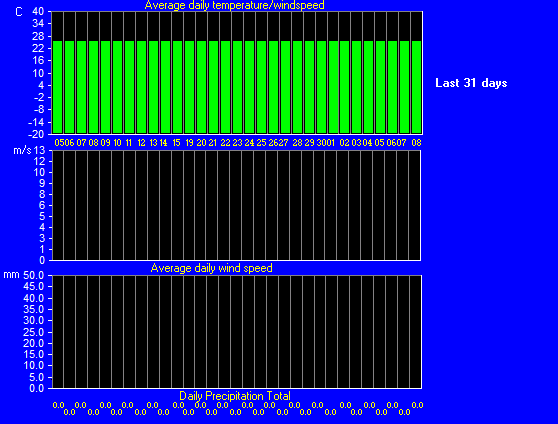Screen dimensions: 558x424
Task: Click the 'Daily Precipitation Total' caption
Action: [235, 396]
